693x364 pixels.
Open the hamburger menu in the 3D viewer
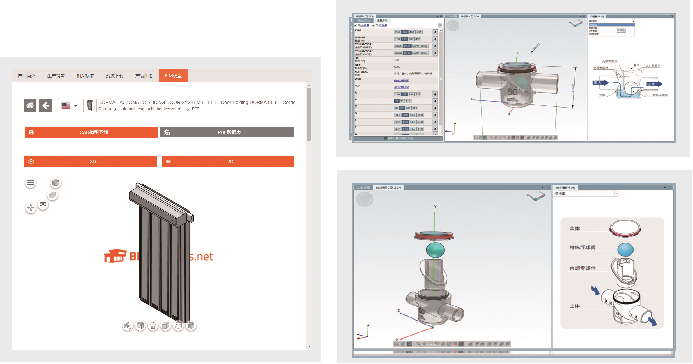(x=30, y=182)
